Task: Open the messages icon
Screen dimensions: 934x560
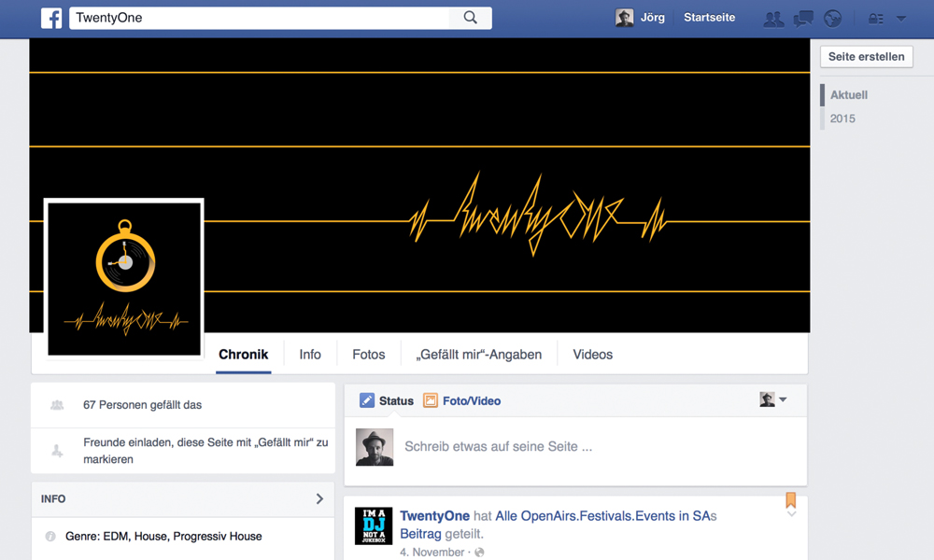Action: pos(803,19)
